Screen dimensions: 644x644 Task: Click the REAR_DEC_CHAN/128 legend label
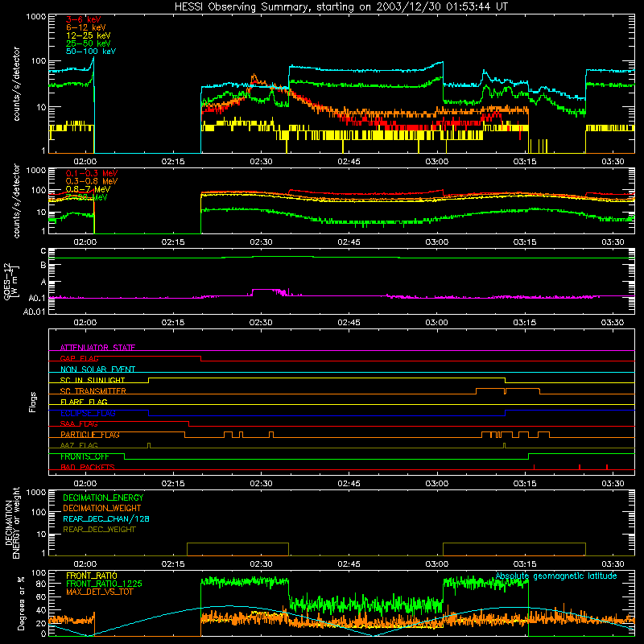pos(106,519)
